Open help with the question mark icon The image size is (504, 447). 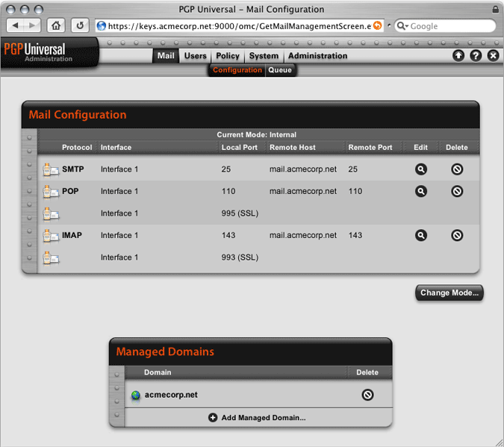[x=476, y=55]
